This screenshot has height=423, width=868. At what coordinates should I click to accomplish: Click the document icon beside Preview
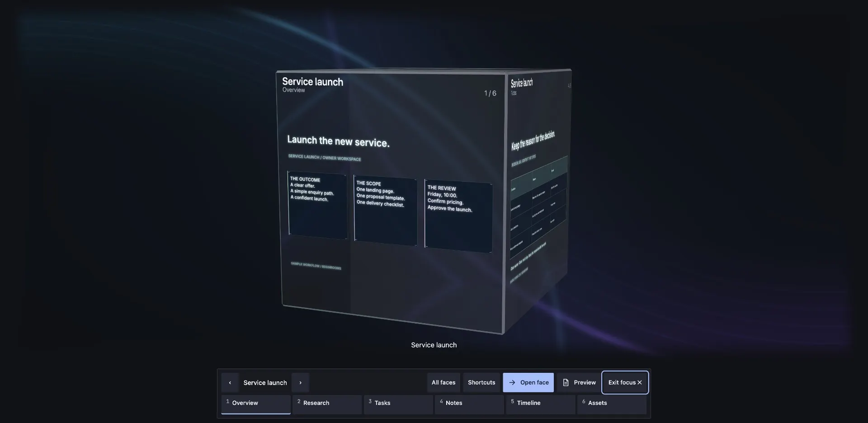point(566,382)
